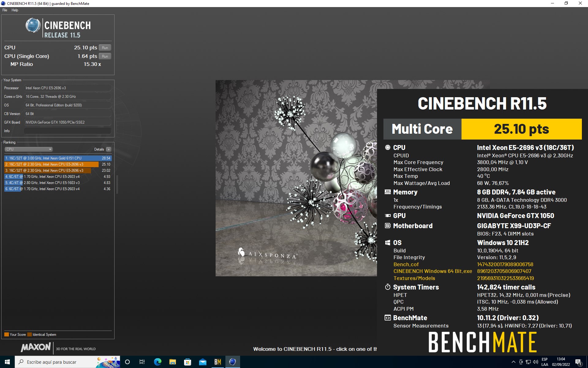Open Microsoft Store from taskbar
This screenshot has width=588, height=368.
tap(187, 362)
